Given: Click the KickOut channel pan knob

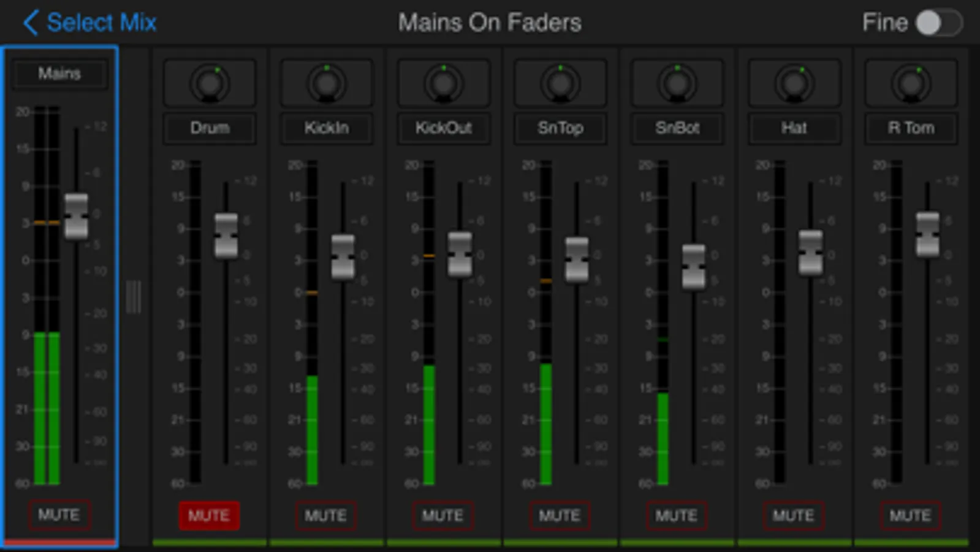Looking at the screenshot, I should [x=444, y=83].
